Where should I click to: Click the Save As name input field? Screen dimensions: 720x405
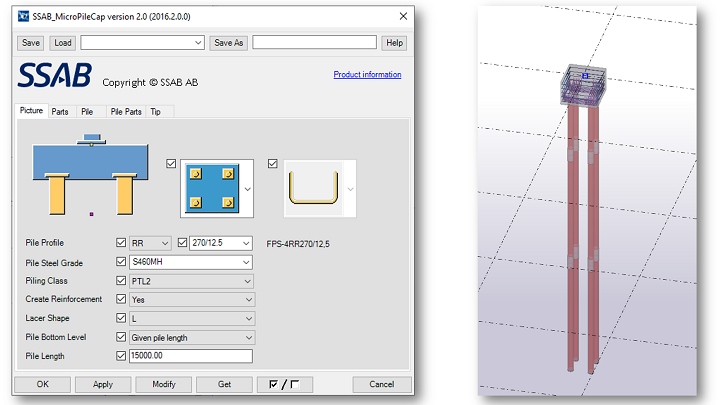pos(315,42)
